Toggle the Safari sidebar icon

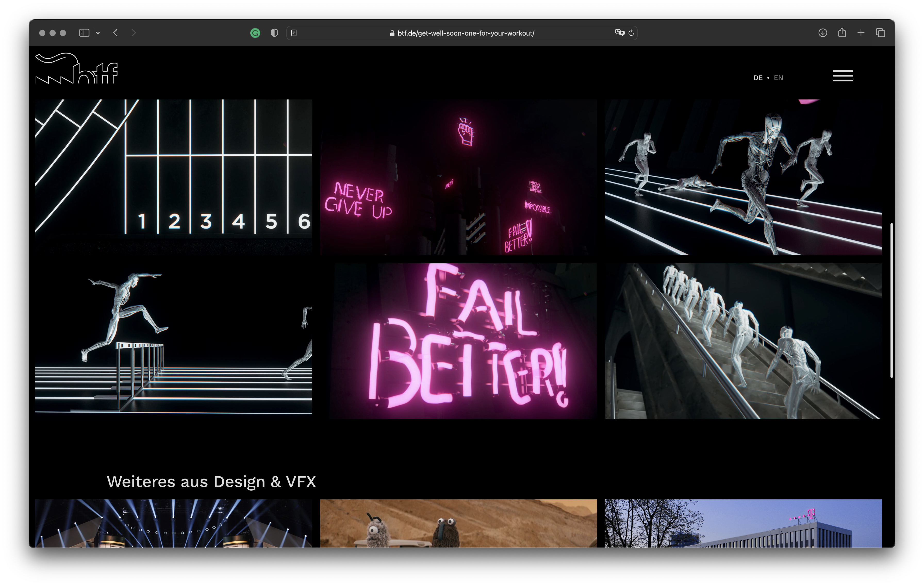click(84, 33)
